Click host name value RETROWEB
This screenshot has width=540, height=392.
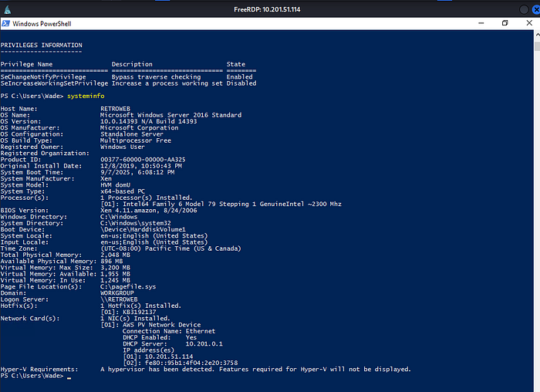pos(115,109)
